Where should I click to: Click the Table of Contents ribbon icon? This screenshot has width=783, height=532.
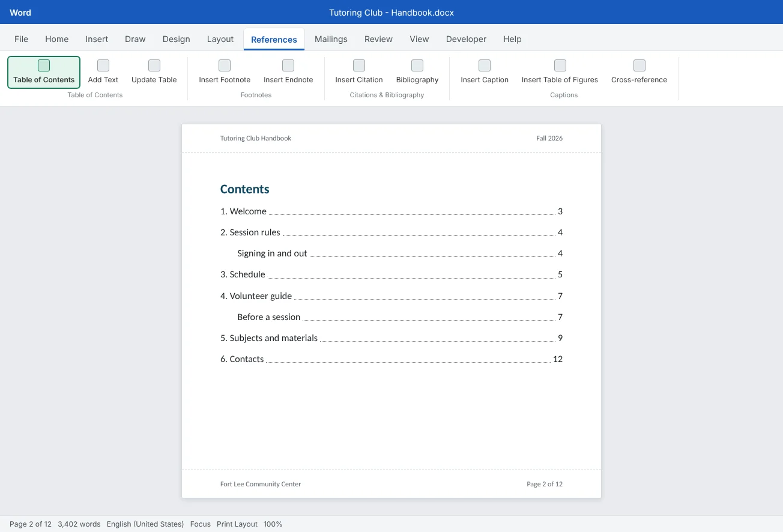[x=44, y=65]
